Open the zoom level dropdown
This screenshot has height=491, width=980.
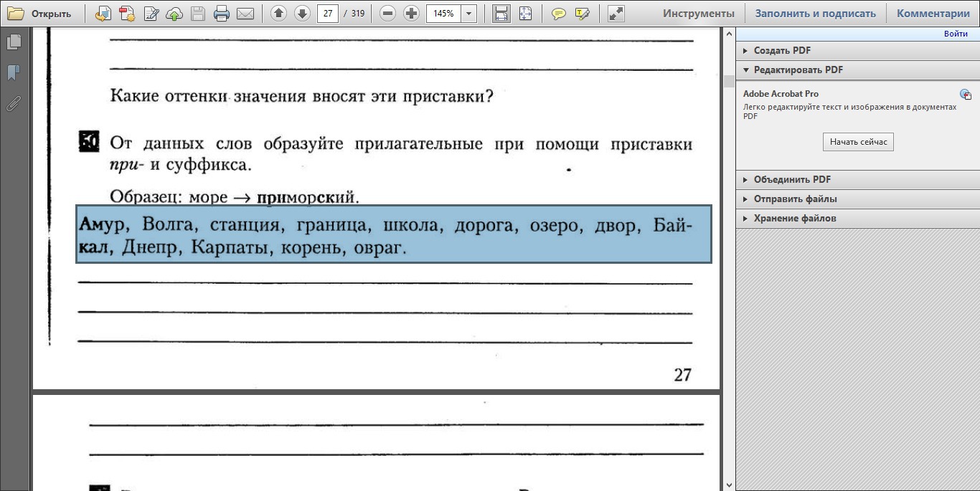click(468, 14)
